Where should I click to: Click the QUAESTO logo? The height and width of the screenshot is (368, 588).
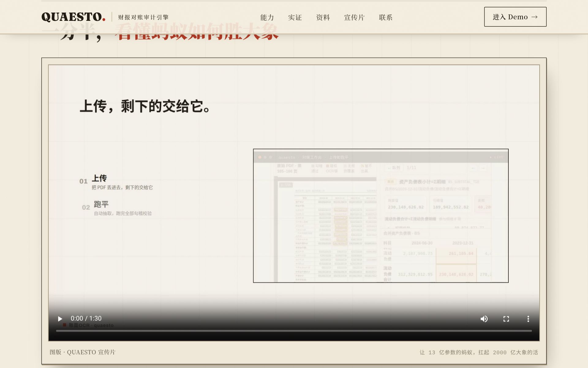pyautogui.click(x=73, y=17)
